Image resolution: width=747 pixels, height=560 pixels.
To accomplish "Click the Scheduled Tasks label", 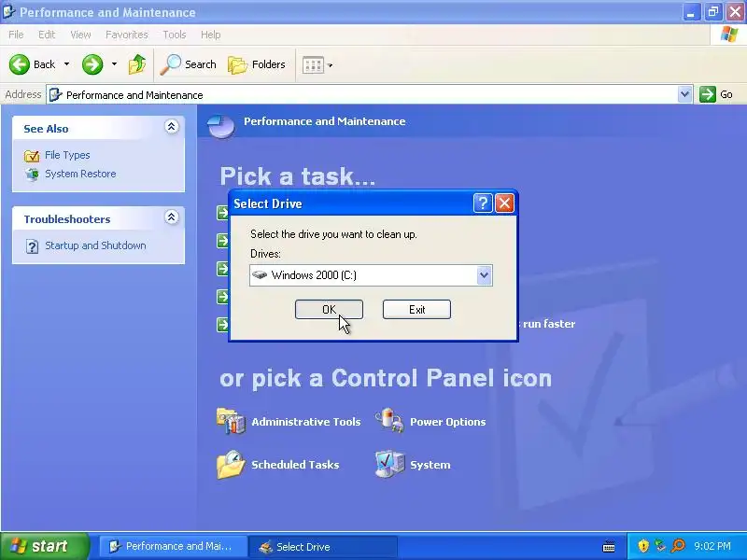I will point(295,465).
